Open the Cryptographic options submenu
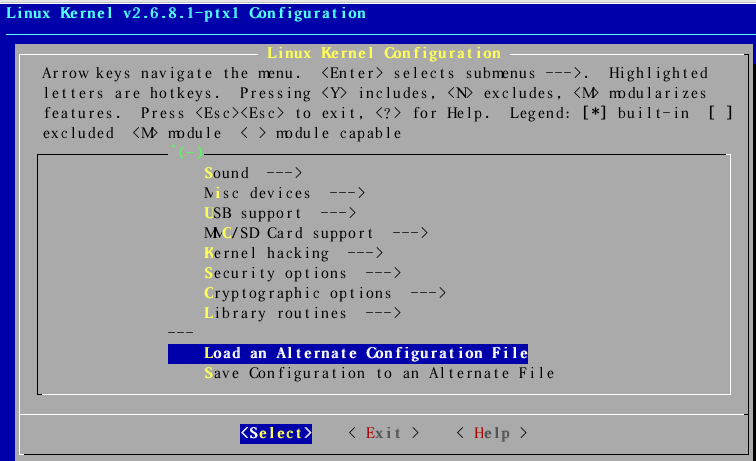This screenshot has width=756, height=461. pyautogui.click(x=325, y=293)
